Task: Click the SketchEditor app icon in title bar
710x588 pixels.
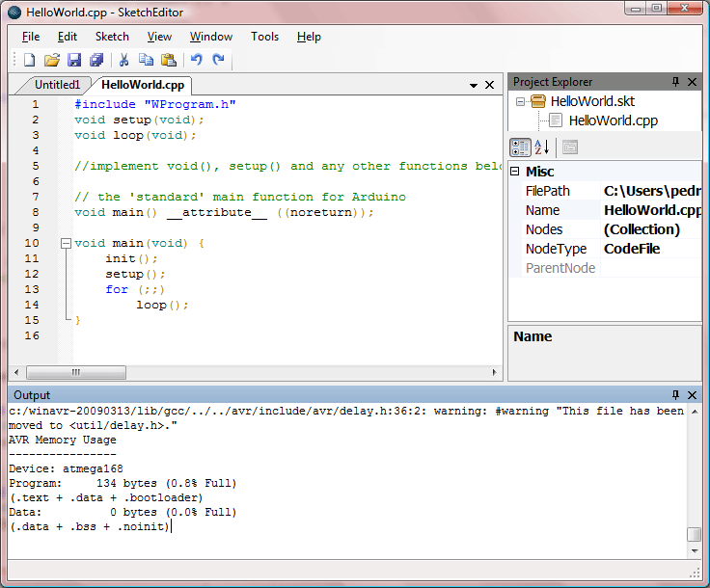Action: pyautogui.click(x=14, y=13)
